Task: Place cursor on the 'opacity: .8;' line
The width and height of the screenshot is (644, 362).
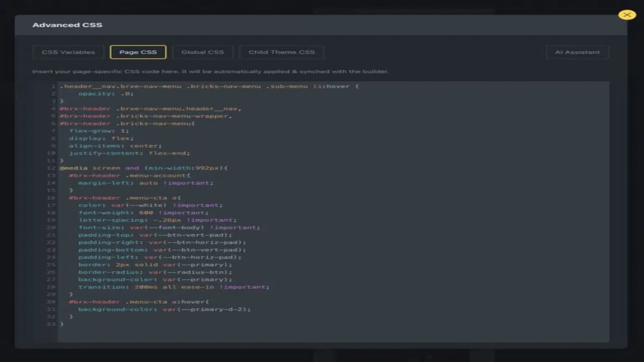Action: click(x=106, y=94)
